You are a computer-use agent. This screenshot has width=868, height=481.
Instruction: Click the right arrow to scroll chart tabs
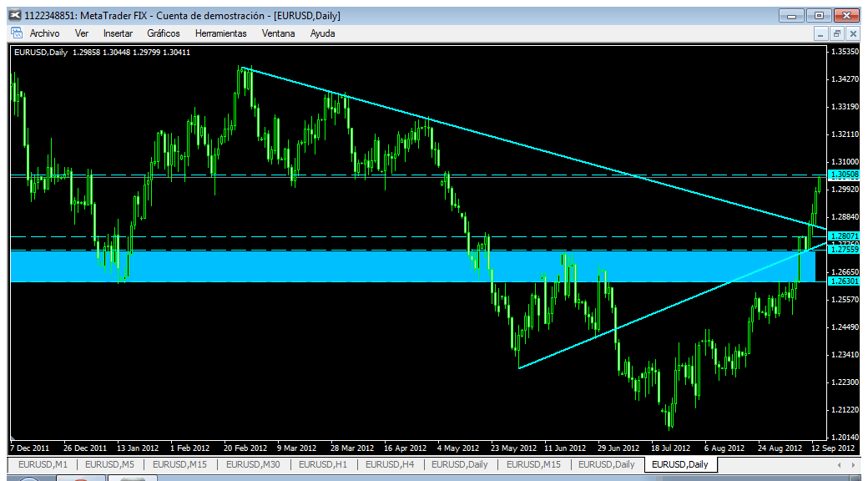tap(854, 464)
